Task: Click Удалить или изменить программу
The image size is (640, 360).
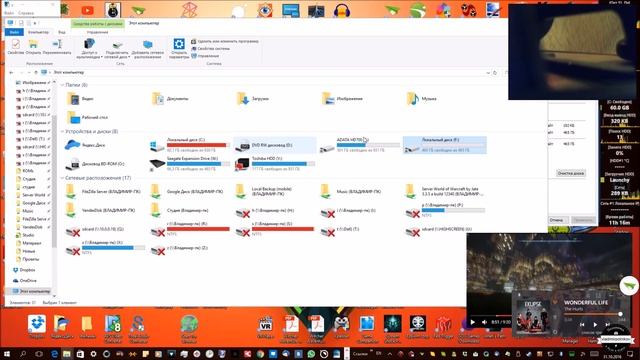Action: click(225, 41)
